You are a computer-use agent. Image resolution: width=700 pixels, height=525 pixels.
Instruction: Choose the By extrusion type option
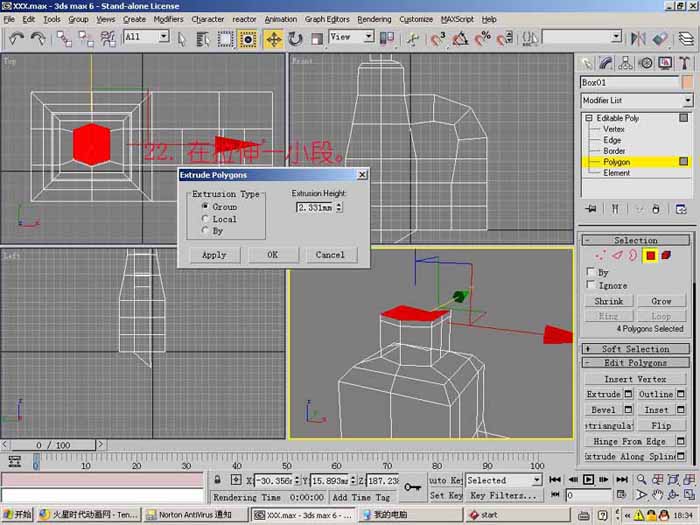tap(205, 230)
